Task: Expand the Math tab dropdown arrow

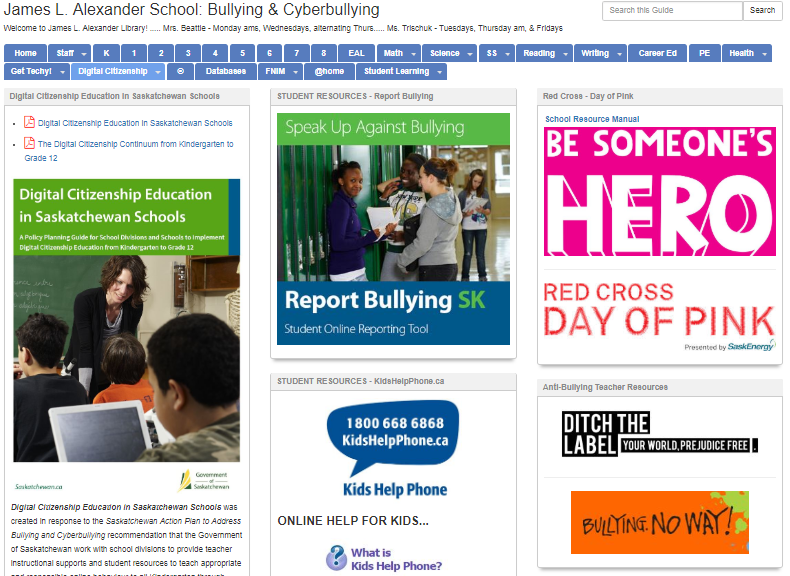Action: tap(414, 54)
